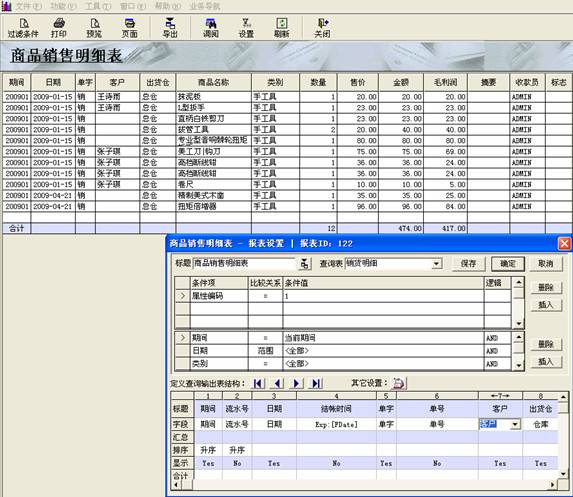
Task: Click the 保存 button
Action: (468, 263)
